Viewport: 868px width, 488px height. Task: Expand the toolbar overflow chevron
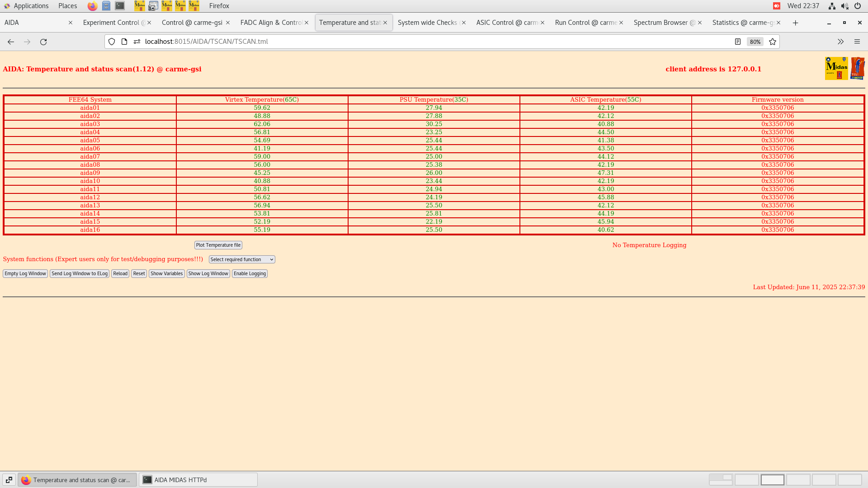(x=840, y=42)
